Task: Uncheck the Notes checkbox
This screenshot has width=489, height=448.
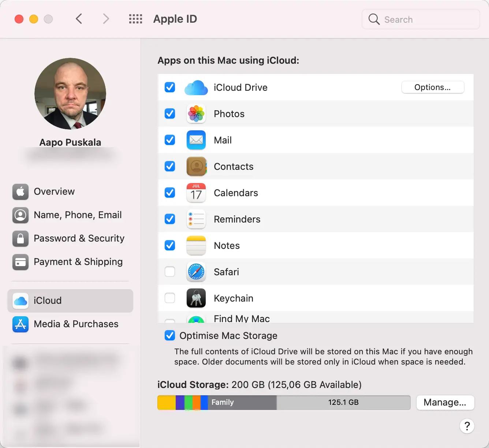Action: click(x=170, y=246)
